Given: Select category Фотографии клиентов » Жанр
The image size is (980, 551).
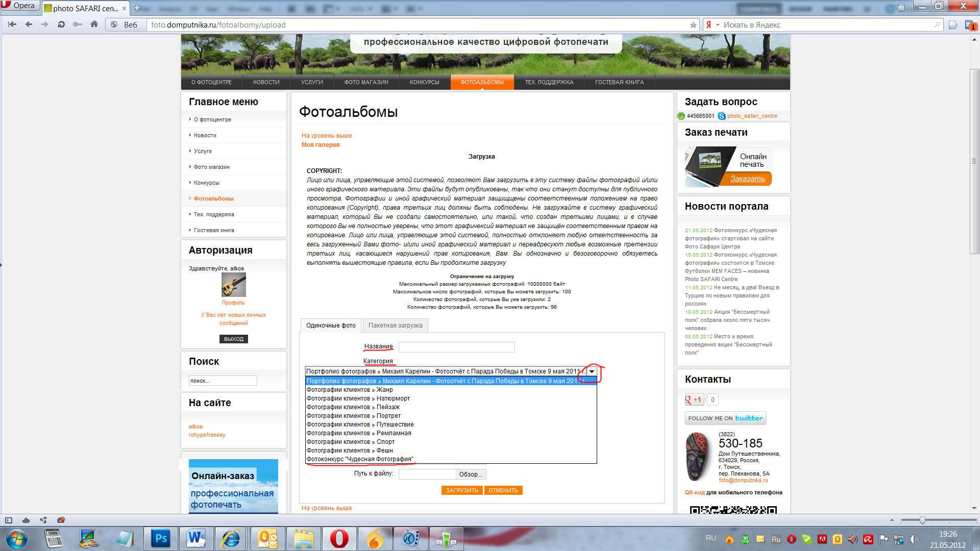Looking at the screenshot, I should [451, 390].
